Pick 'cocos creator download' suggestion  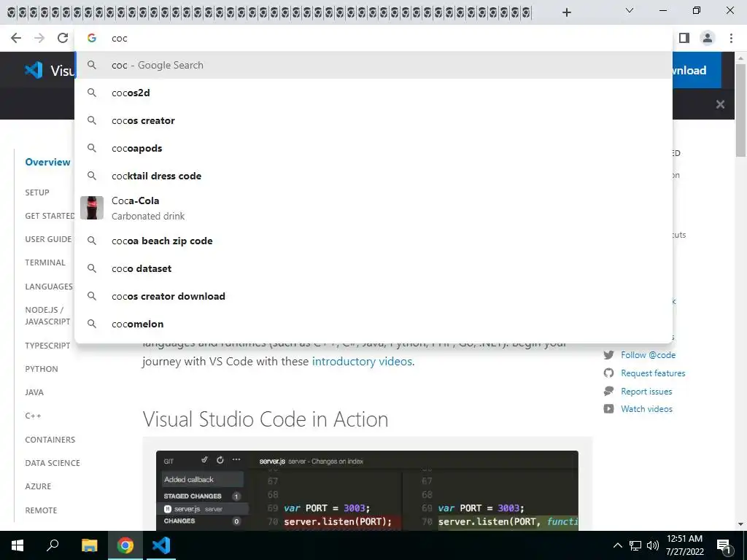coord(373,296)
